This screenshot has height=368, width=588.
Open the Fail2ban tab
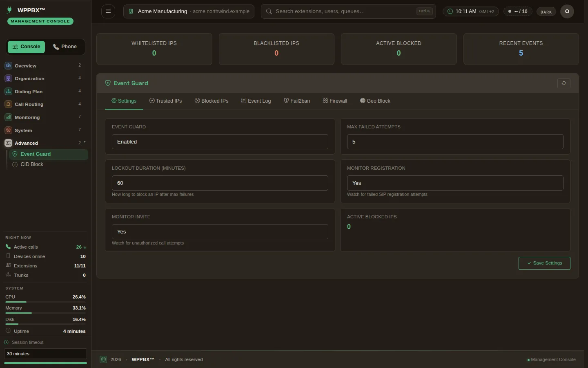pos(297,101)
